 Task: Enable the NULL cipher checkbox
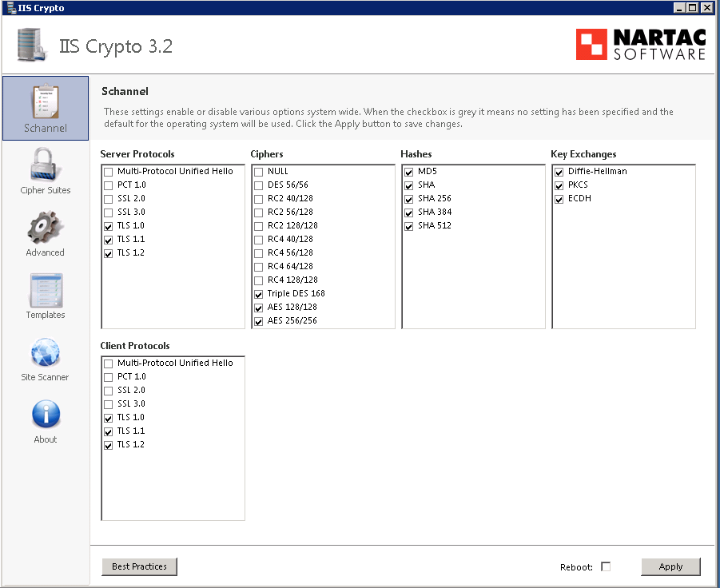pyautogui.click(x=259, y=172)
